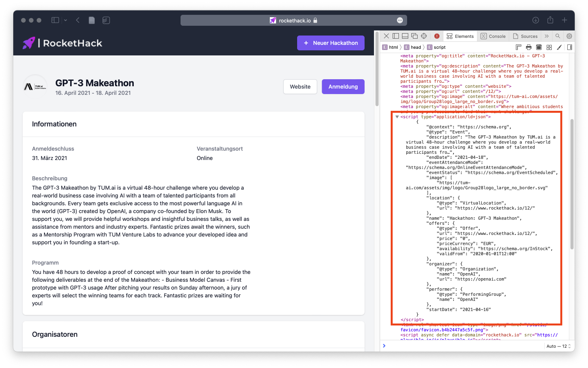
Task: Switch to the Console tab
Action: pyautogui.click(x=493, y=36)
